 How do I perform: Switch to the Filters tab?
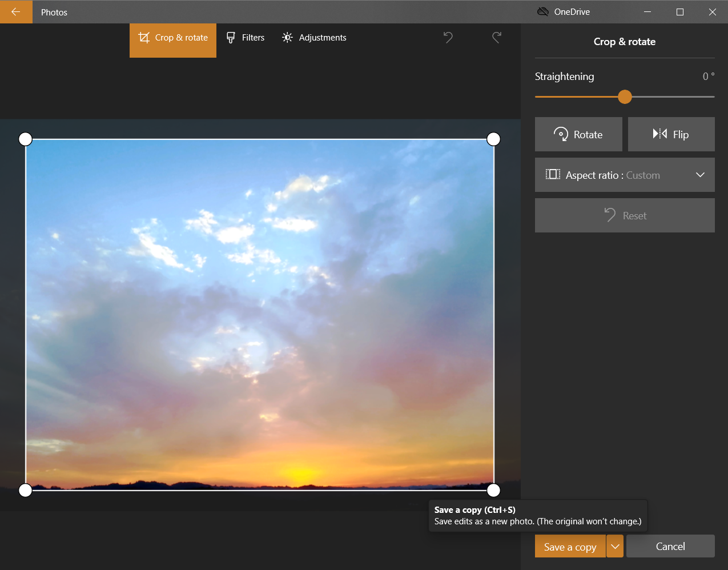click(x=246, y=38)
